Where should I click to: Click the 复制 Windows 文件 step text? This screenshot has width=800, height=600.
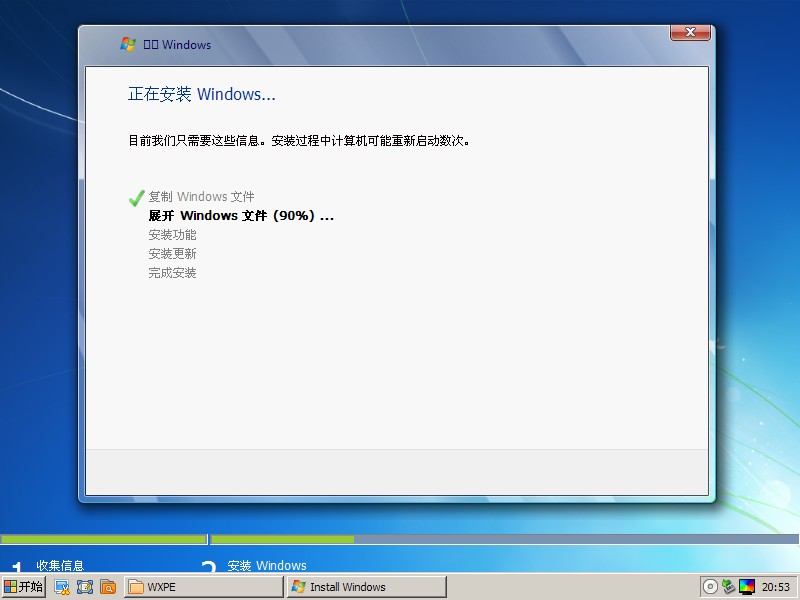201,196
